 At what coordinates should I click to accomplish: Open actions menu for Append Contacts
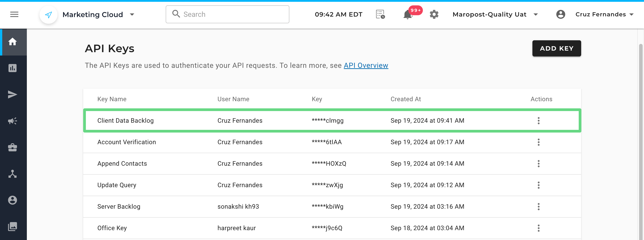coord(538,164)
